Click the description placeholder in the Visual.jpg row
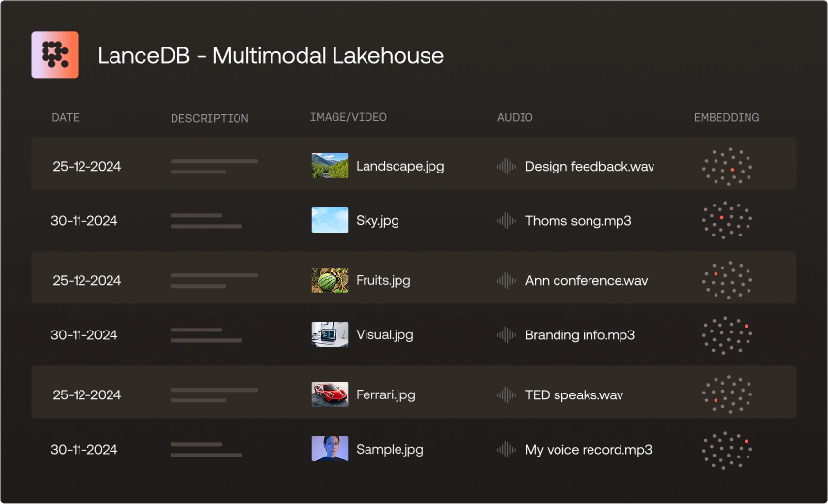Viewport: 828px width, 504px height. pyautogui.click(x=206, y=335)
